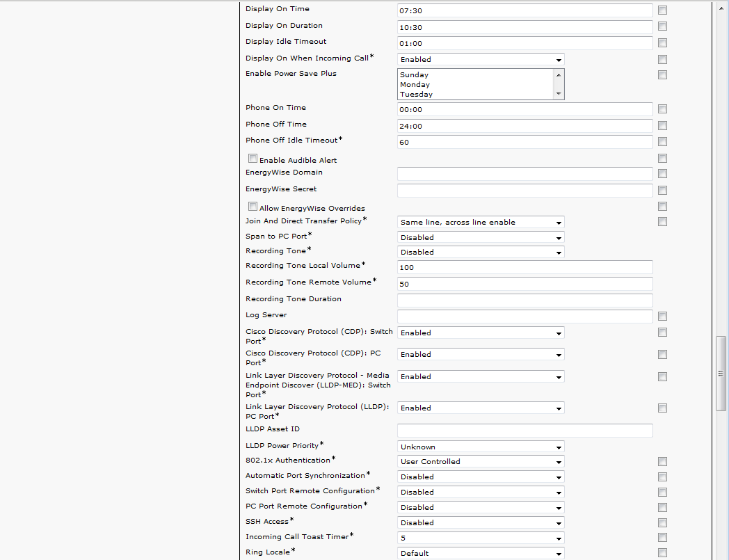Enable the Audible Alert checkbox
The width and height of the screenshot is (729, 560).
[x=253, y=159]
